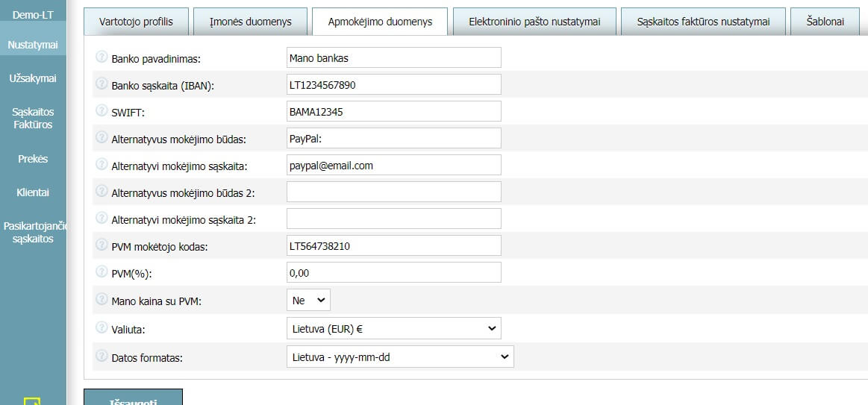Click help icon beside Mano kaina su PVM
Viewport: 868px width, 405px height.
tap(102, 299)
